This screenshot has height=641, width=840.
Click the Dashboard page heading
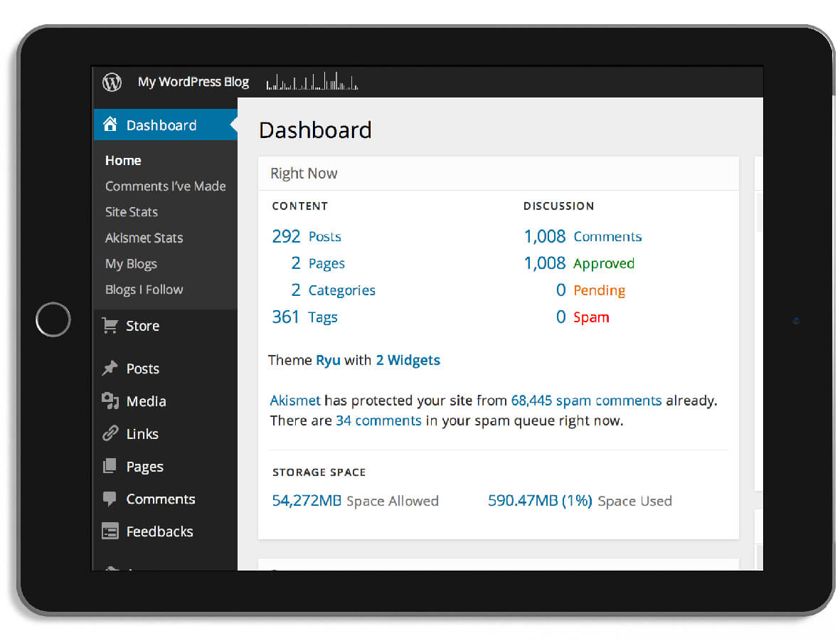pos(315,130)
